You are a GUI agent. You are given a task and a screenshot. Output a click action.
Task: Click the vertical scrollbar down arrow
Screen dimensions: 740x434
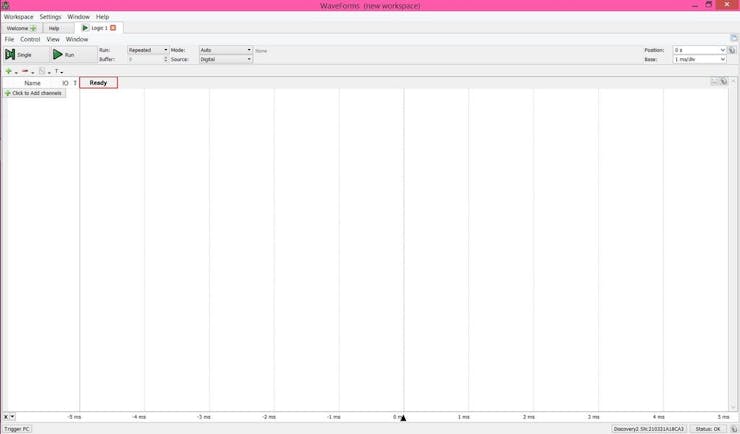point(733,408)
